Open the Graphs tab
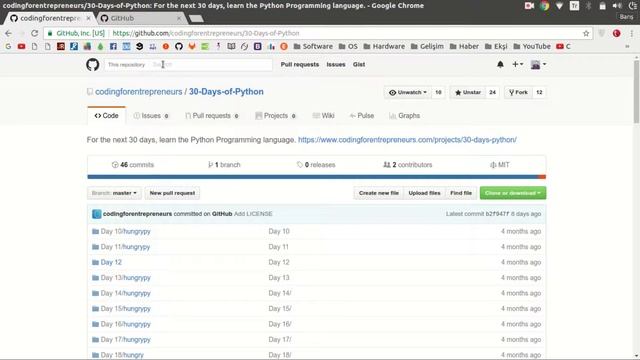The width and height of the screenshot is (640, 360). coord(404,116)
